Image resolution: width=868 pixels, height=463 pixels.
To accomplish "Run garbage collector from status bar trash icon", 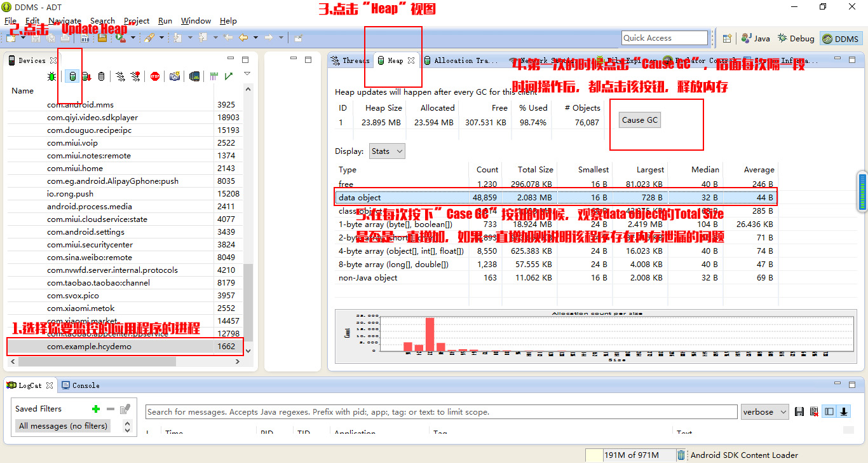I will (681, 455).
